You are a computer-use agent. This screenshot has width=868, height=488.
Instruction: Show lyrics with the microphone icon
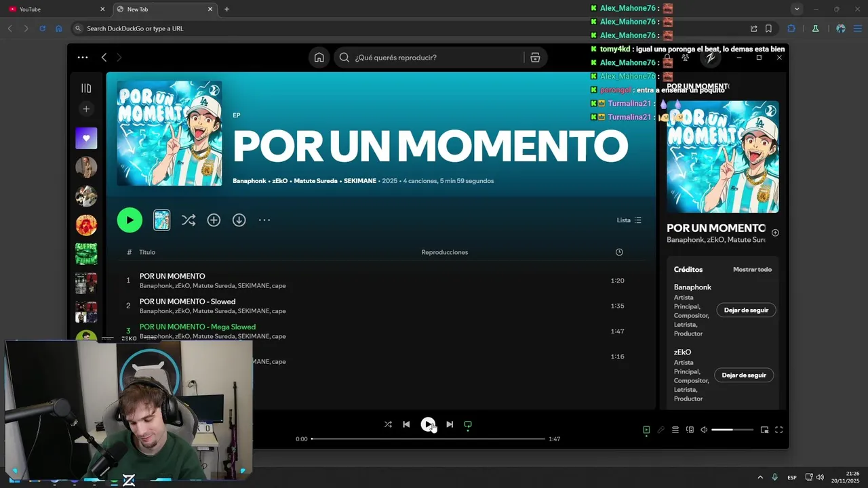(660, 430)
